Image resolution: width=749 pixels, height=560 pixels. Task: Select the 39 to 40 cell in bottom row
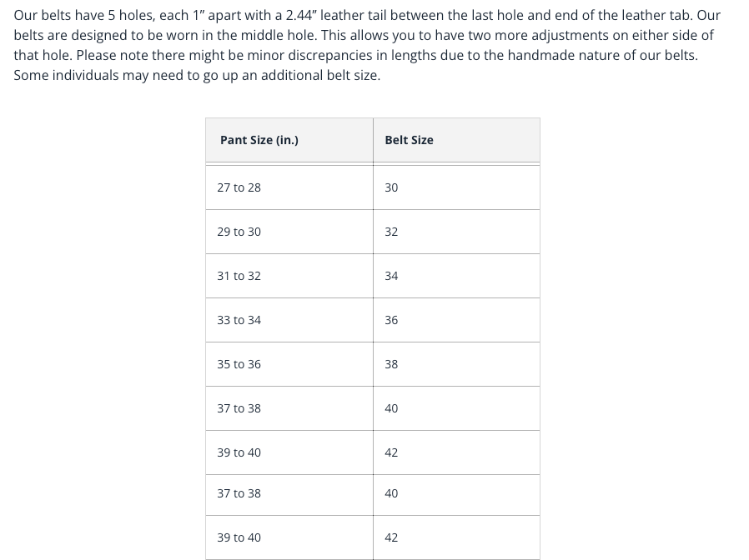point(289,537)
